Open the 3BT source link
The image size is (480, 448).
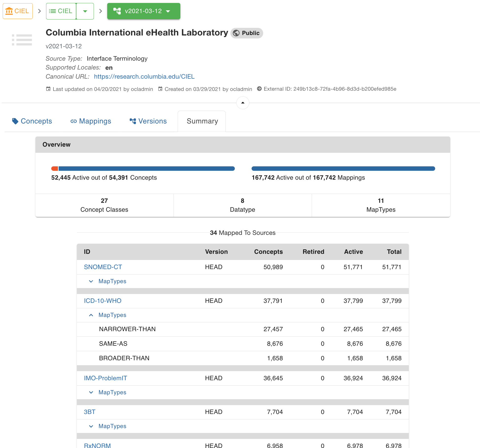tap(89, 412)
